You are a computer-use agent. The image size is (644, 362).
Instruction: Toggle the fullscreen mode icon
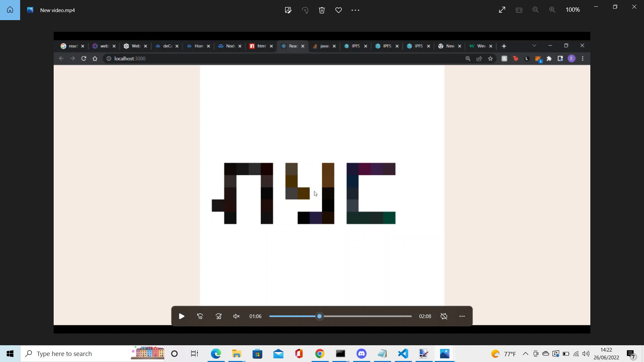tap(502, 10)
